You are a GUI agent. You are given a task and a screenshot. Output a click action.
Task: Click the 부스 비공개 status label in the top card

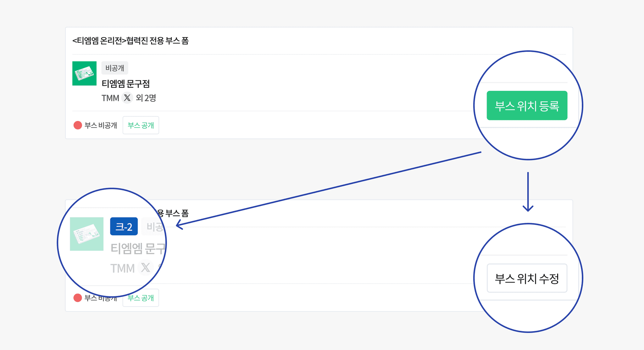pyautogui.click(x=101, y=125)
